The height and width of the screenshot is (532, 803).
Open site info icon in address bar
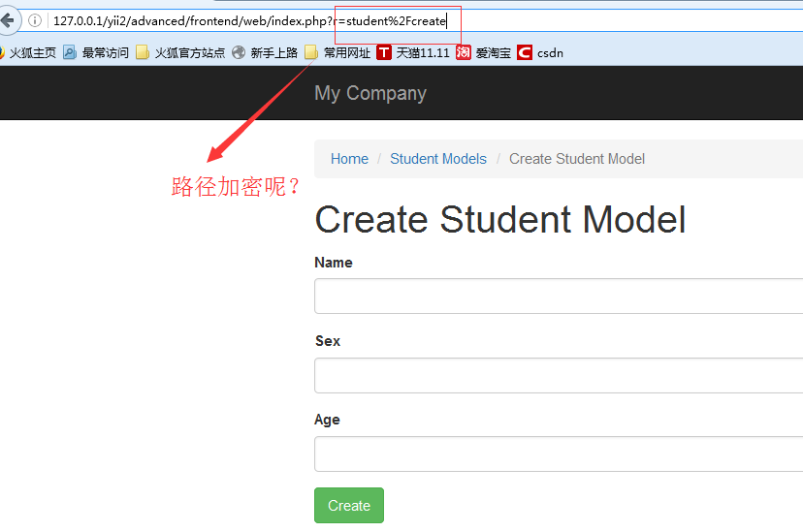[34, 20]
